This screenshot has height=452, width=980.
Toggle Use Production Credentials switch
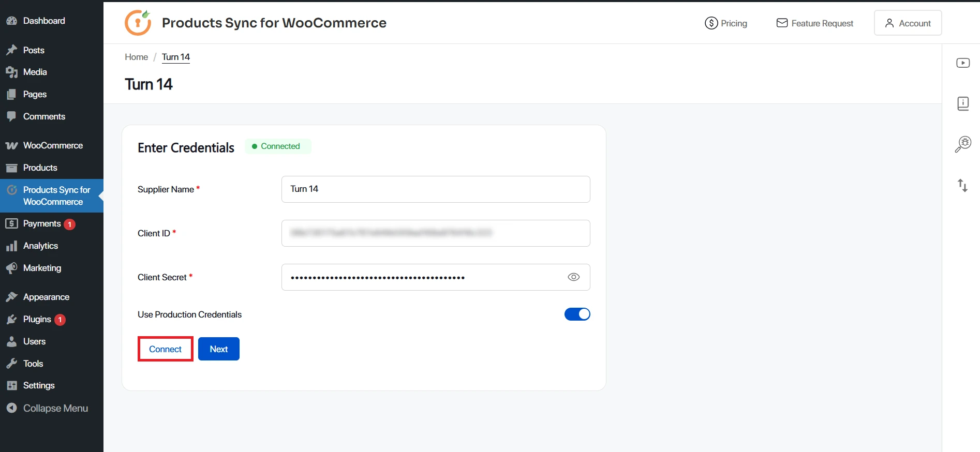pyautogui.click(x=577, y=314)
